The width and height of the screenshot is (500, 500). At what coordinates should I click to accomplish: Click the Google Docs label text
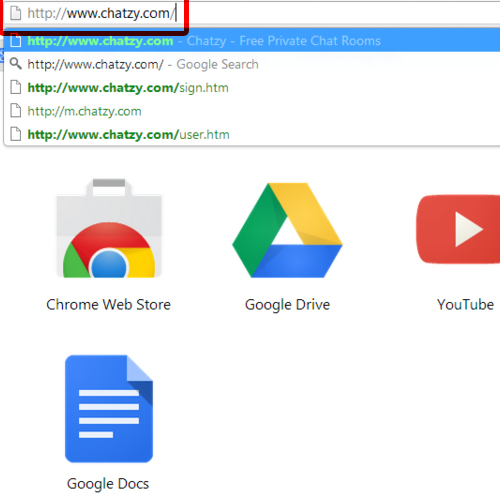[x=108, y=484]
